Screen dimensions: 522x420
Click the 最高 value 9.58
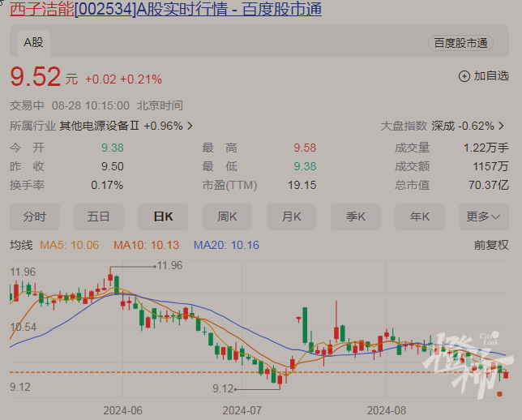pos(305,148)
